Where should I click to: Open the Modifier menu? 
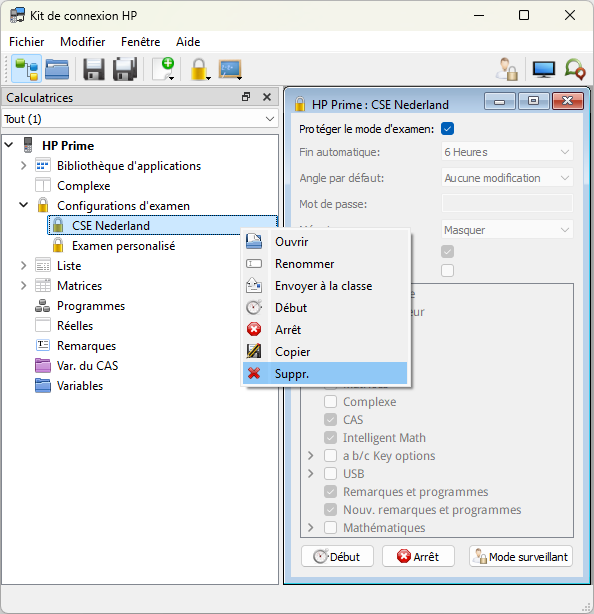click(x=83, y=42)
